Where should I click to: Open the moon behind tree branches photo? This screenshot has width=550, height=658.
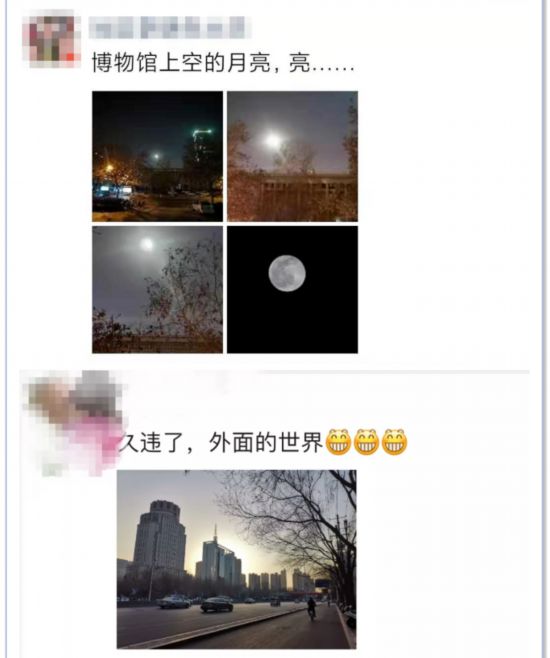(157, 290)
